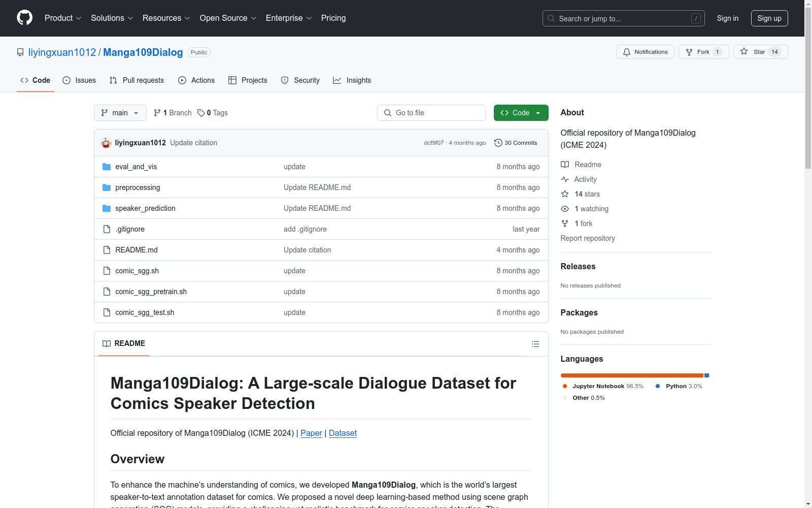
Task: Click the fork count badge showing 1
Action: [x=717, y=52]
